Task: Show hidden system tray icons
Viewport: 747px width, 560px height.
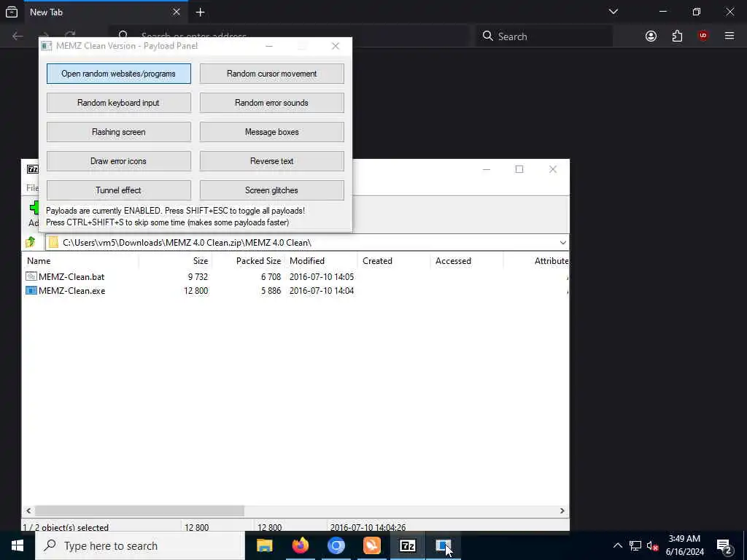Action: coord(617,545)
